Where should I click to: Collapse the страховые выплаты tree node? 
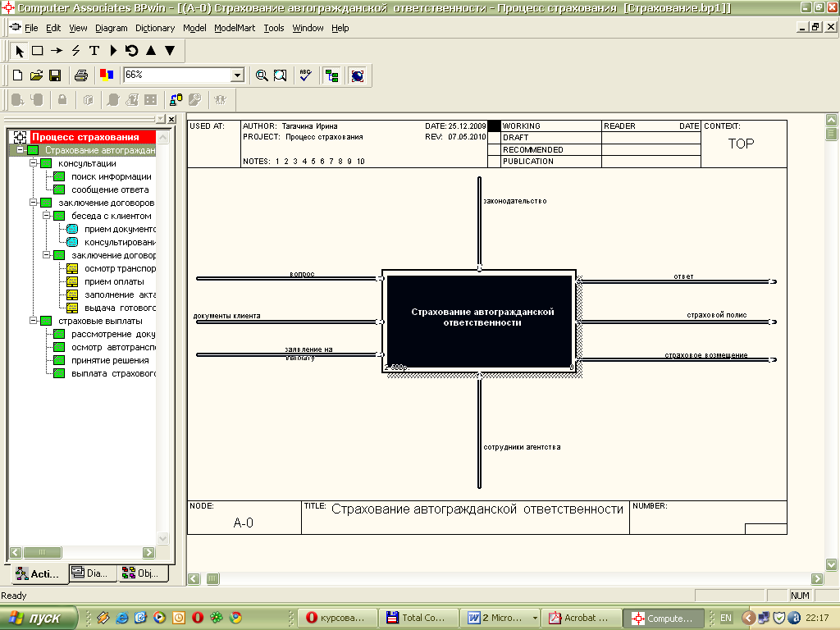pyautogui.click(x=33, y=321)
